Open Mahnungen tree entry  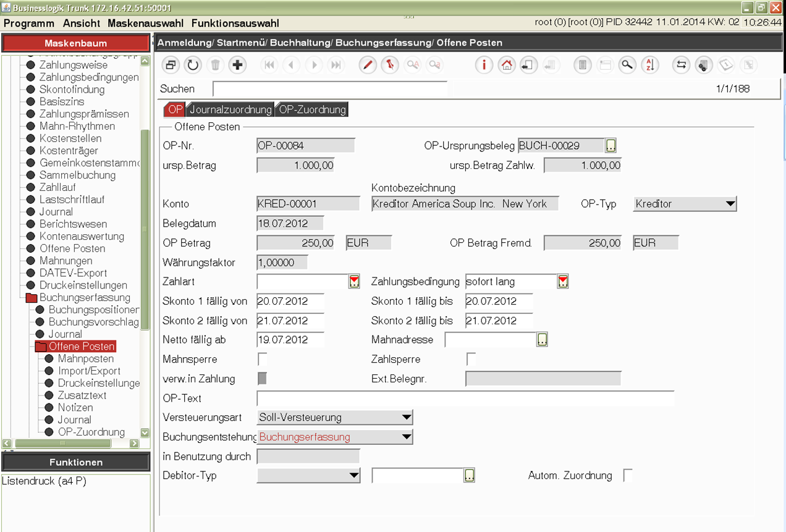pyautogui.click(x=65, y=261)
